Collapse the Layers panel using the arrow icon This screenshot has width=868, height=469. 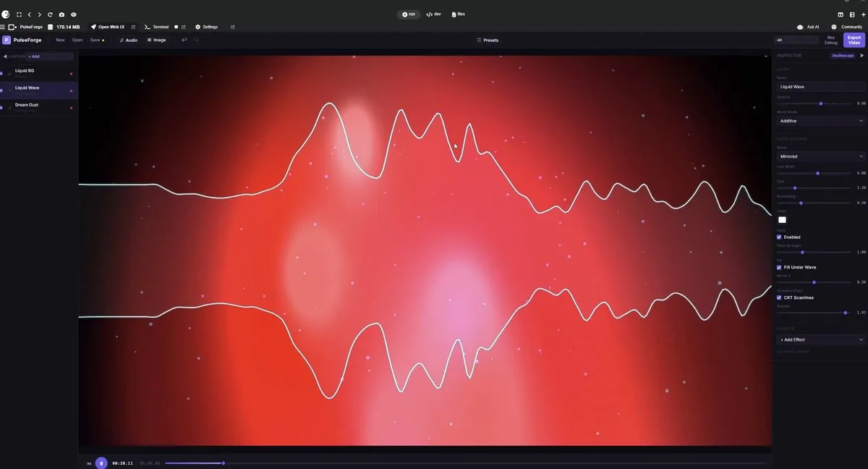pyautogui.click(x=5, y=56)
